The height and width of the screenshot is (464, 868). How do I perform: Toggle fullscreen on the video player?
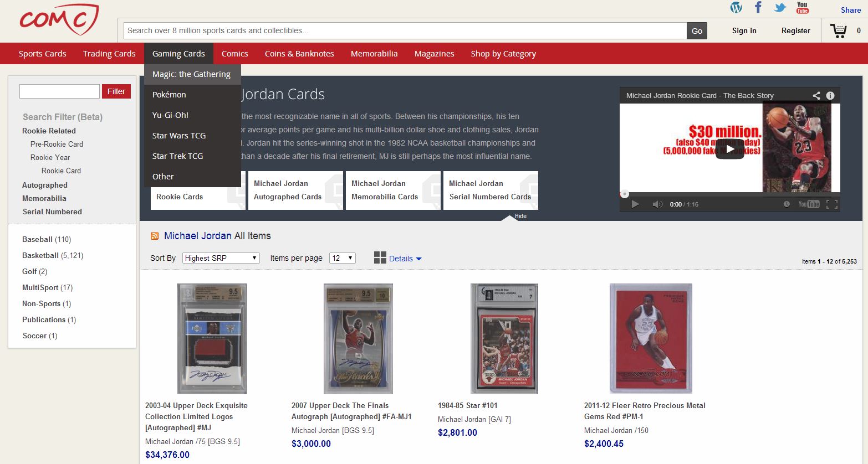[x=833, y=204]
